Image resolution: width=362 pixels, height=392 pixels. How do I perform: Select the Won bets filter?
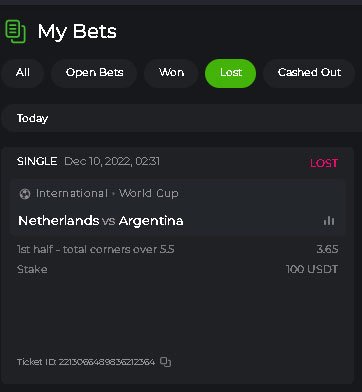click(x=171, y=73)
